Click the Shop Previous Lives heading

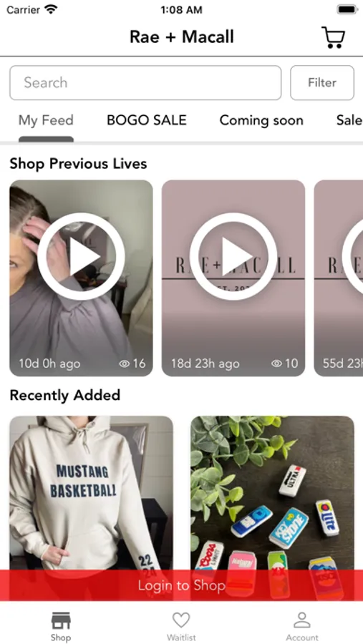78,164
